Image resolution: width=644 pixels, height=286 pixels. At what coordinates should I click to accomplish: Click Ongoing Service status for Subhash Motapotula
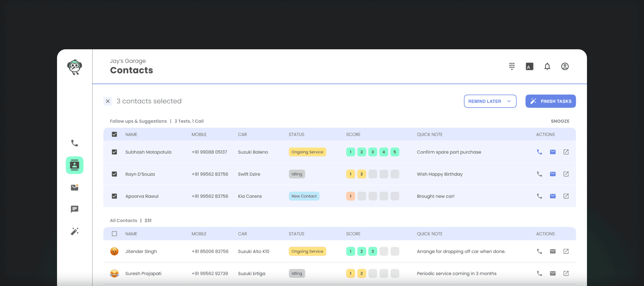[307, 152]
